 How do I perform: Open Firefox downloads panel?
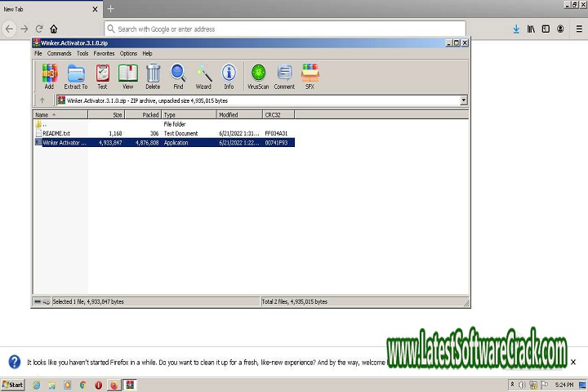(x=516, y=29)
